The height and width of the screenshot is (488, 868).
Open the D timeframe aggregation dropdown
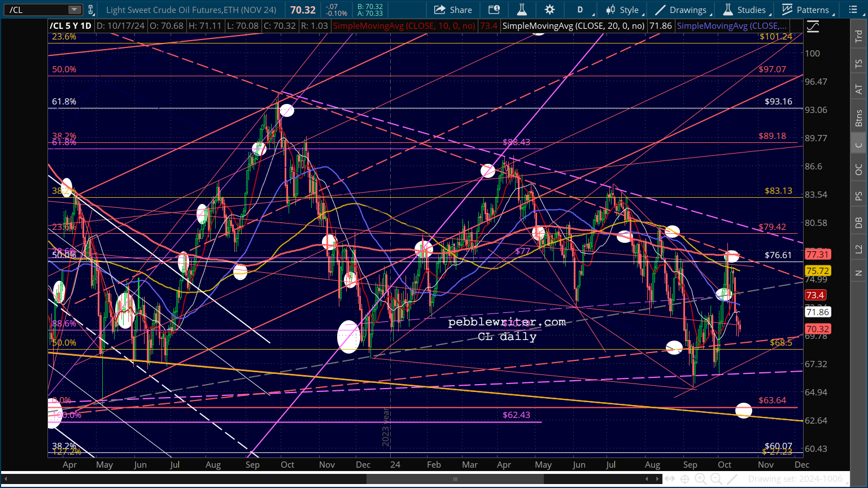[580, 10]
